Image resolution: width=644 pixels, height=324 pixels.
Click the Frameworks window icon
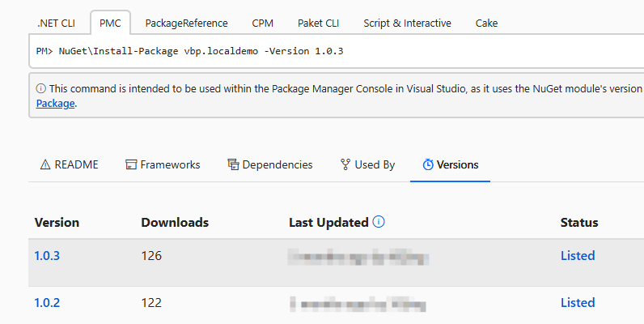coord(130,164)
